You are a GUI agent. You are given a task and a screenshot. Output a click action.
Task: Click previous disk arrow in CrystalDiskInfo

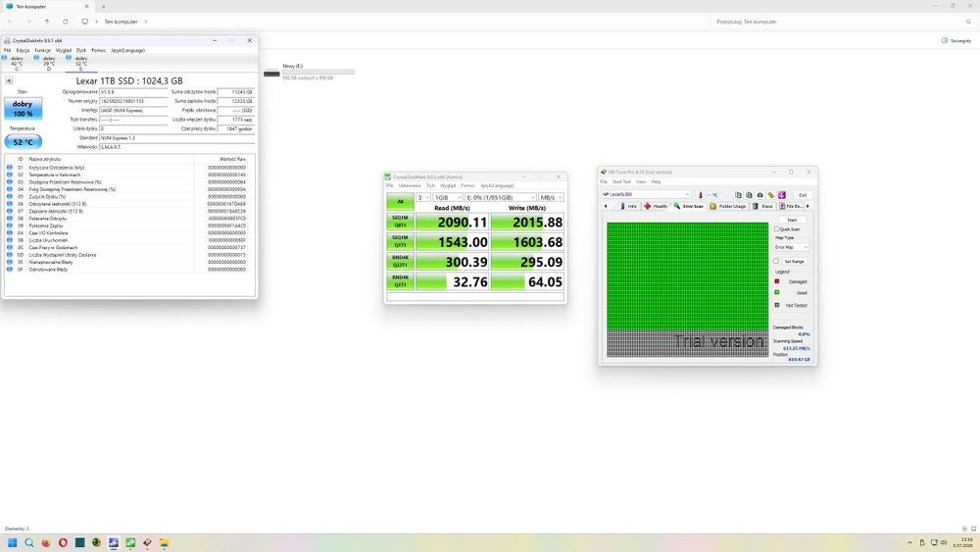pyautogui.click(x=9, y=80)
